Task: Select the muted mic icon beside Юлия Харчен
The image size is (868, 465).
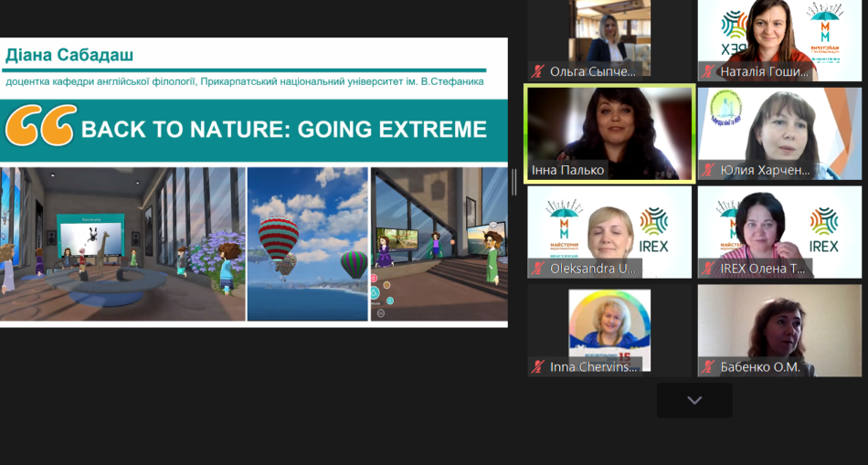Action: point(708,170)
